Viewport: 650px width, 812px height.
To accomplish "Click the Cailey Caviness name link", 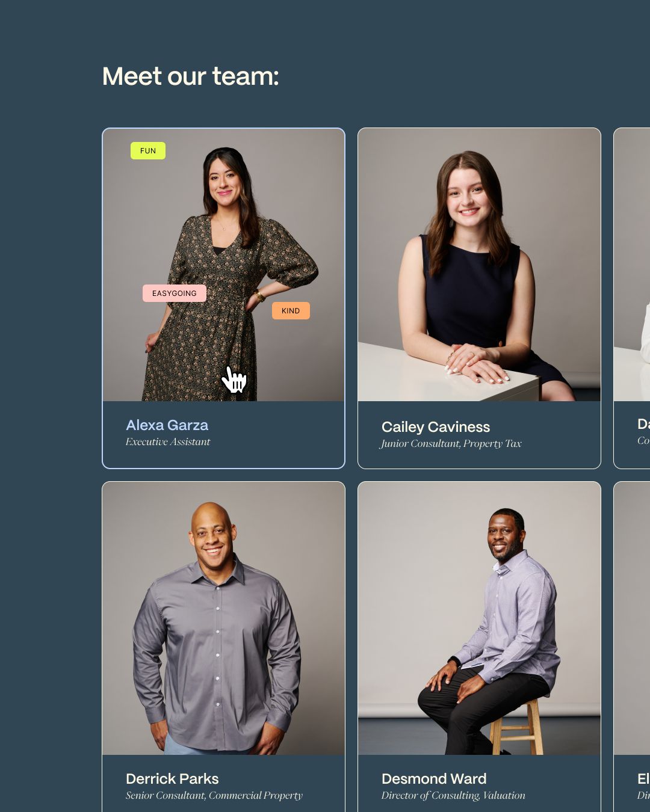I will pyautogui.click(x=436, y=427).
